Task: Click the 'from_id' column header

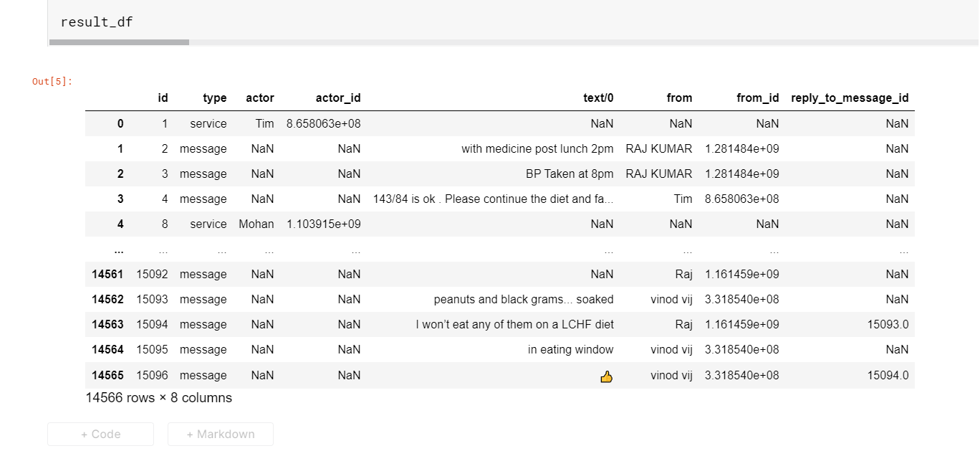Action: (757, 98)
